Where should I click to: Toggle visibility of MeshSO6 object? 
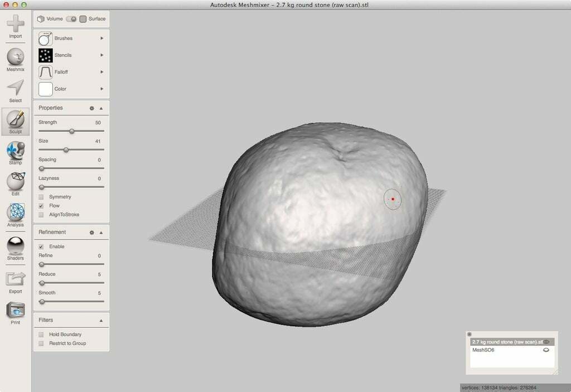pos(545,350)
